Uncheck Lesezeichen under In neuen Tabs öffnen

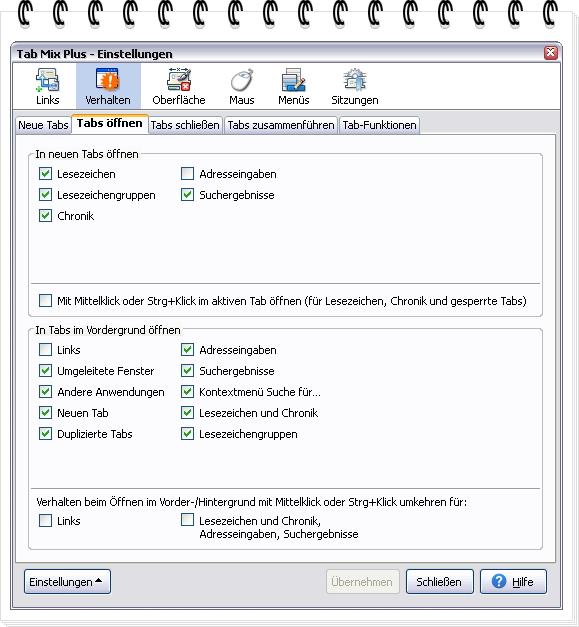(x=45, y=174)
